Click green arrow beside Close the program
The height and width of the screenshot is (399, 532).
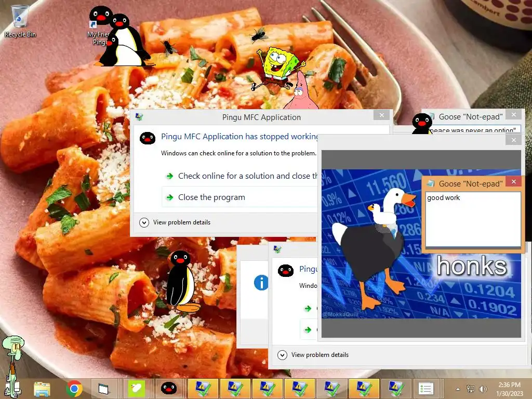[170, 197]
